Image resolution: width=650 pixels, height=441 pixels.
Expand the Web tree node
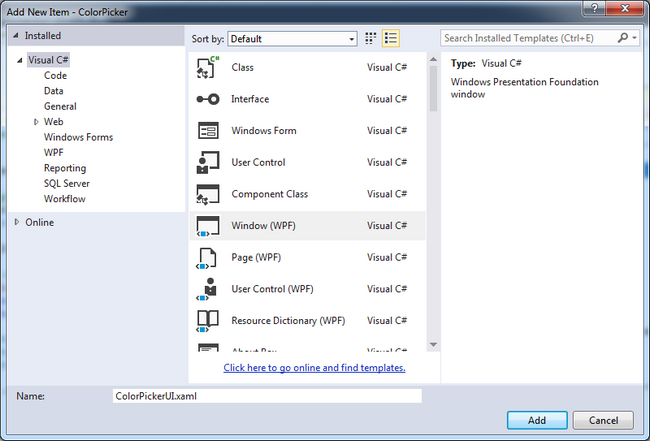(x=36, y=122)
